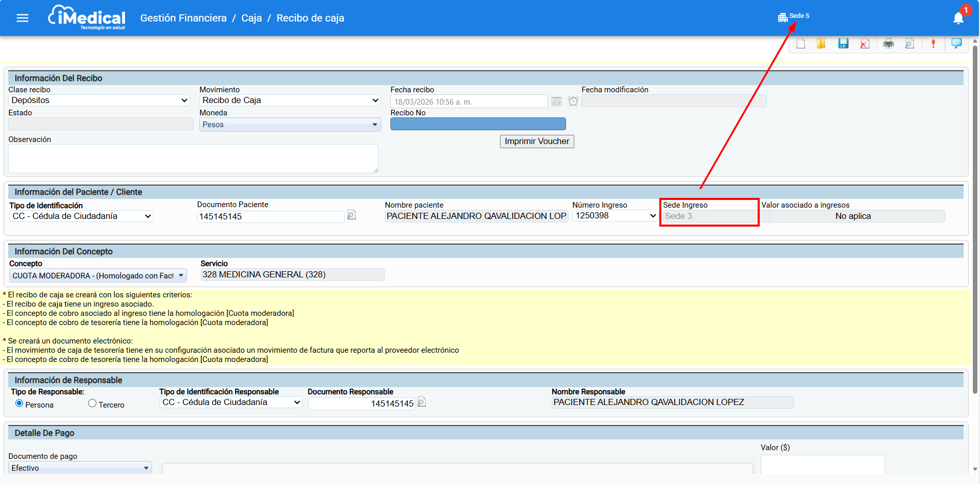980x484 pixels.
Task: Open the hamburger main menu
Action: coord(23,18)
